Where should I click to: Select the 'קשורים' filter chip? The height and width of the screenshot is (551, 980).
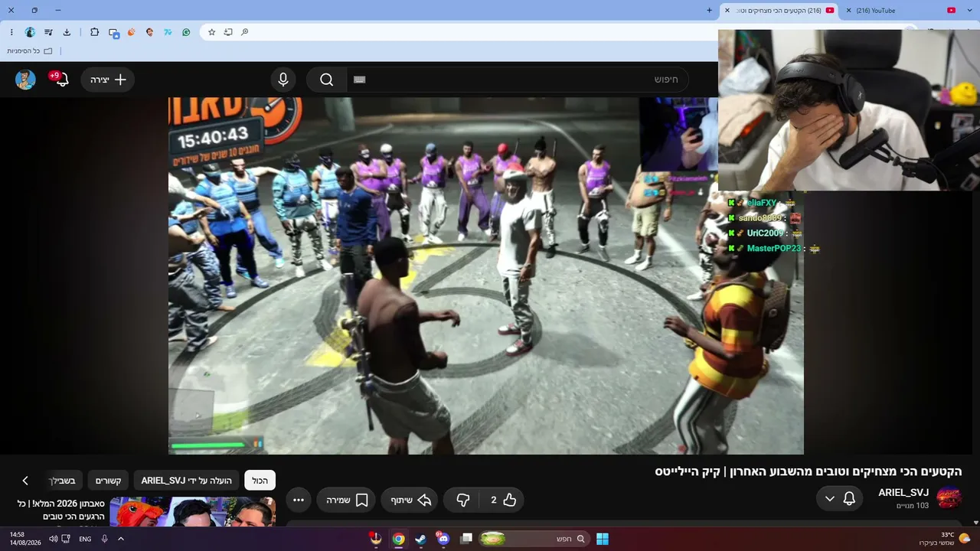coord(108,481)
